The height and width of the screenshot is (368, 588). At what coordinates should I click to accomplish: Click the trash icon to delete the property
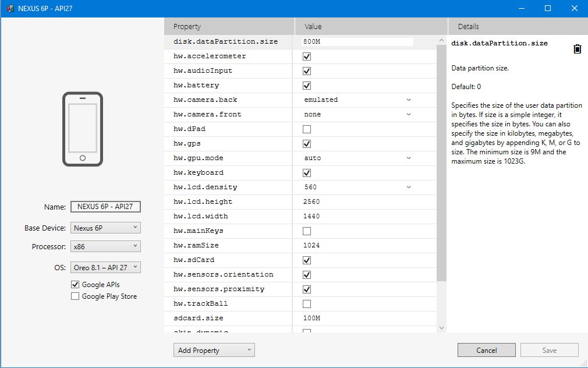click(577, 49)
